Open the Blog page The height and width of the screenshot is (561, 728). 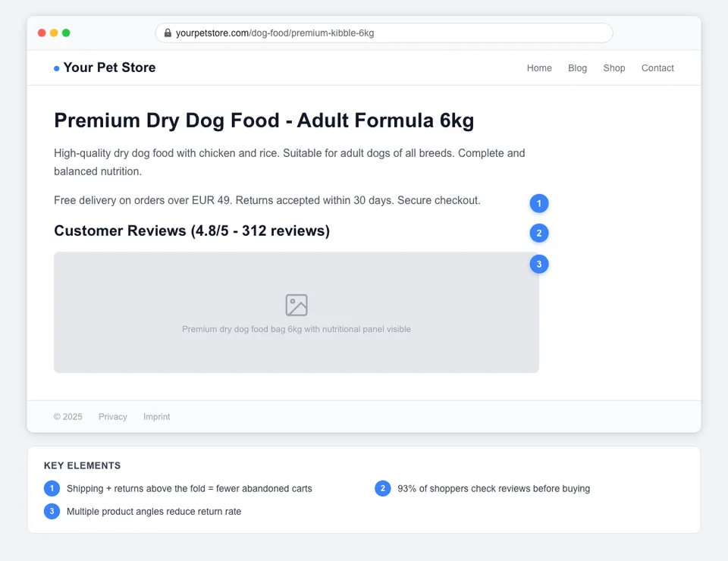[x=578, y=67]
